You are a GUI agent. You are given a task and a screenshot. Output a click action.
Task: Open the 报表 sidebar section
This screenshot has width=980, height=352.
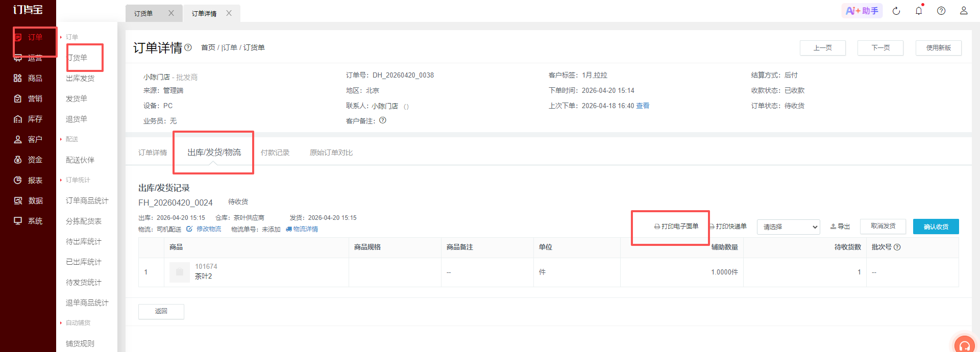[28, 180]
